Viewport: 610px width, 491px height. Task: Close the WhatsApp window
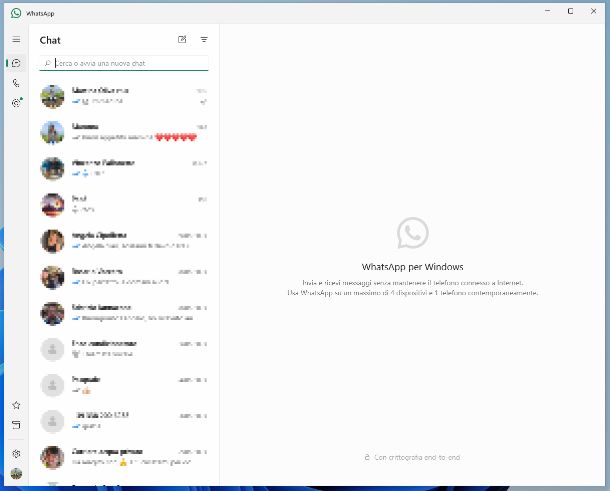(x=593, y=11)
